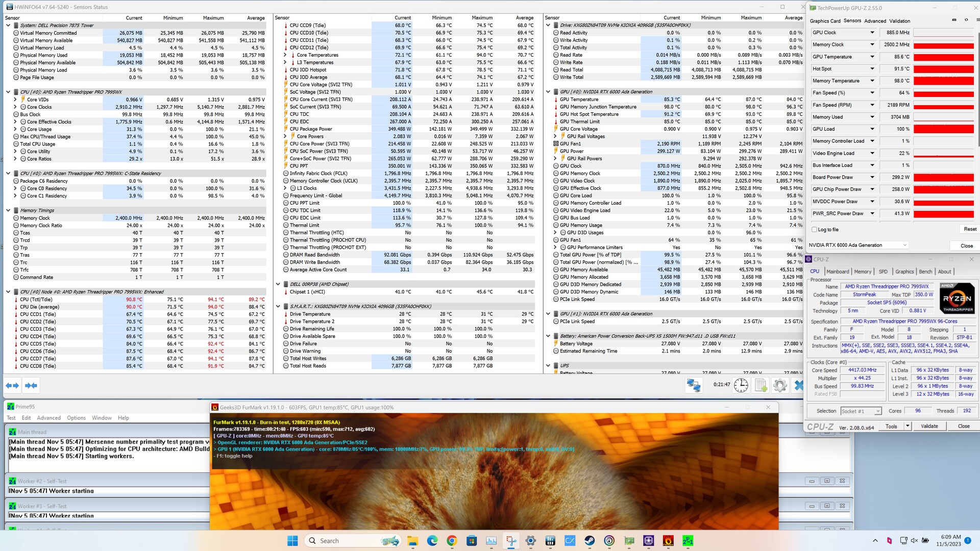
Task: Expand the Core Clocks tree item
Action: (15, 107)
